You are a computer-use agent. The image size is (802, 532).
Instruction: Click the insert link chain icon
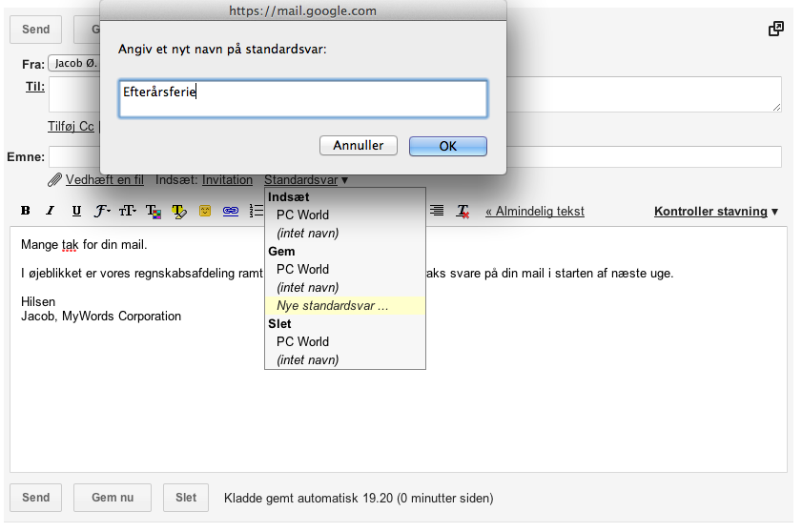click(230, 212)
